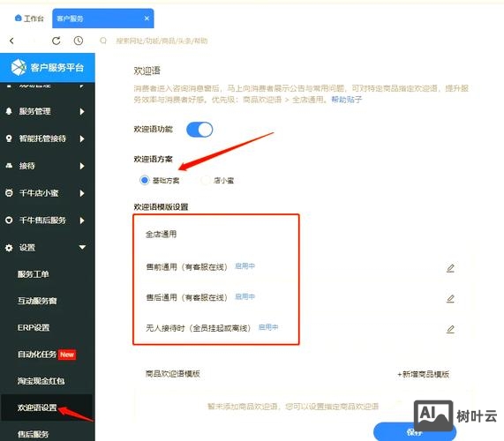Close the 客户服务 tab
The height and width of the screenshot is (441, 504).
[x=147, y=19]
